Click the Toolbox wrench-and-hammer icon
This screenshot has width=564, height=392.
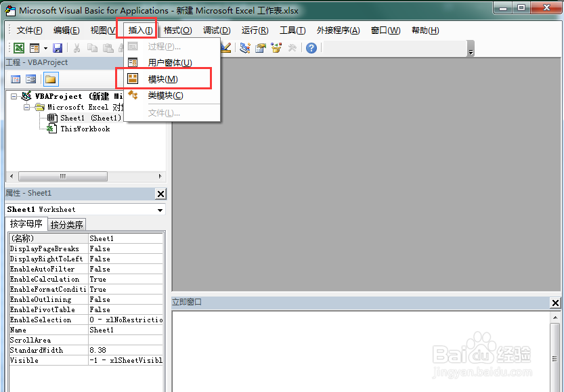[x=292, y=48]
